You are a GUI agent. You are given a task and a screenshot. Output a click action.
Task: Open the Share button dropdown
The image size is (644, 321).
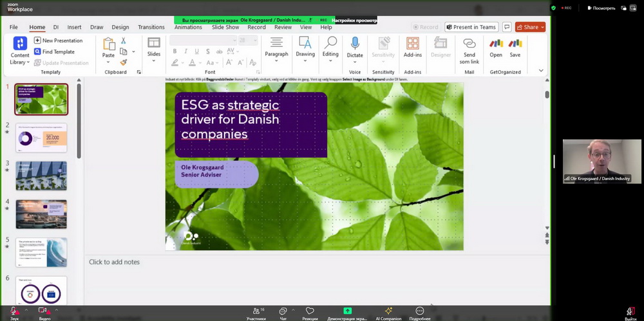pyautogui.click(x=542, y=27)
